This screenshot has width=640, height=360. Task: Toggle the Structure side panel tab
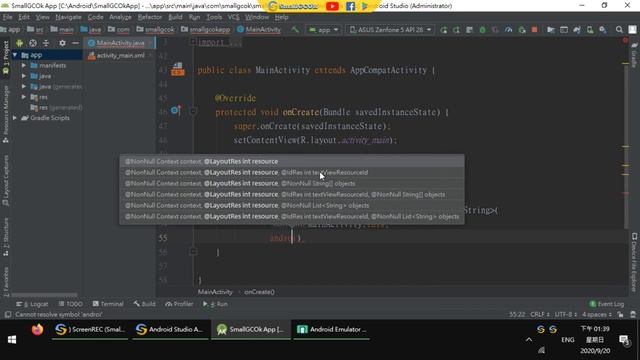click(6, 237)
